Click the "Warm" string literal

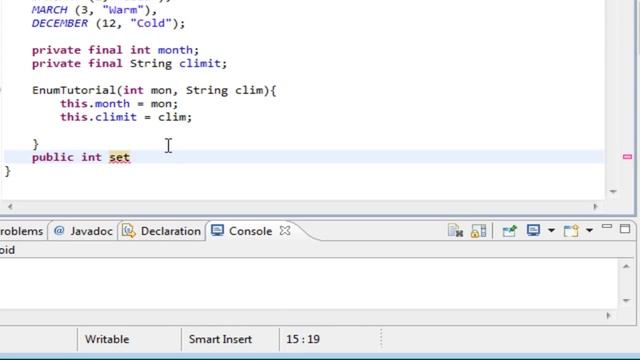(x=123, y=10)
